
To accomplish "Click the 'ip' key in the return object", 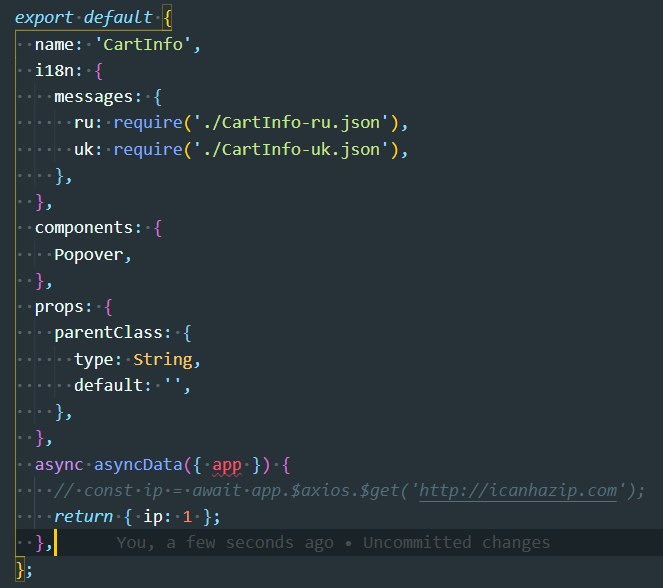I will 153,517.
